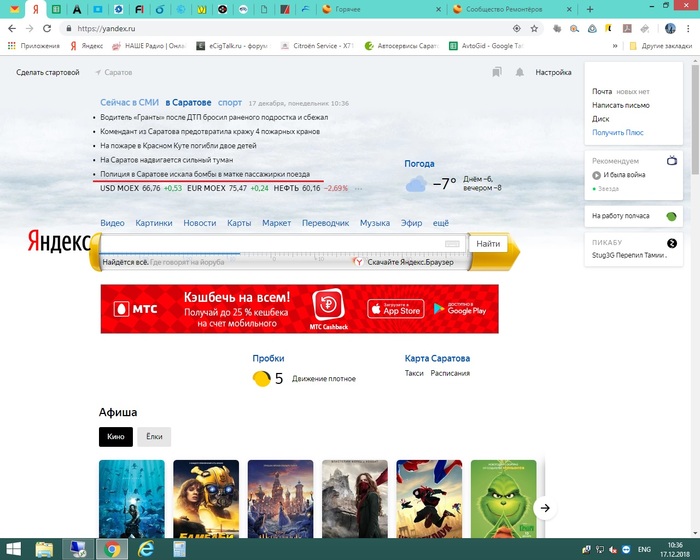Select the Ёлки category in Афиша
Screen dimensions: 700x560
point(154,437)
